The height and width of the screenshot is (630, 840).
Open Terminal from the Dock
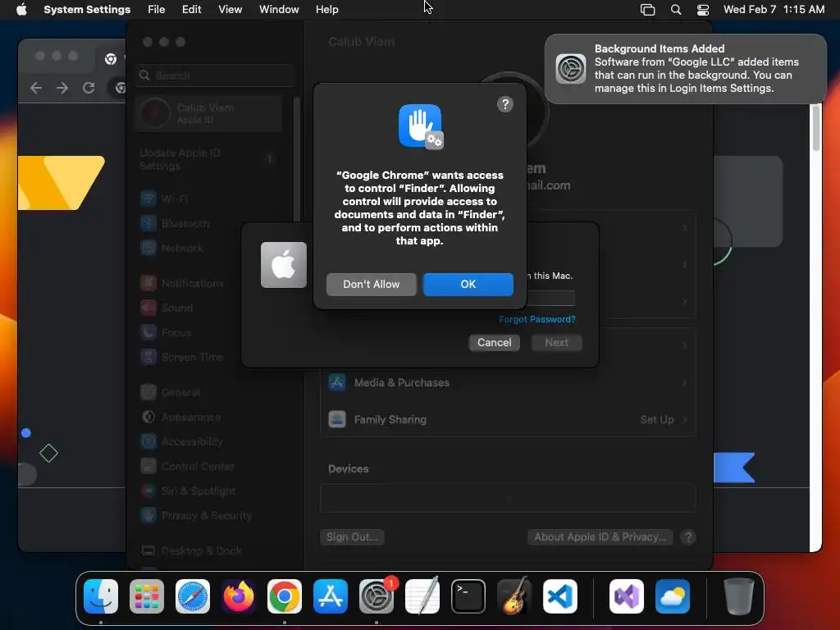(x=468, y=596)
